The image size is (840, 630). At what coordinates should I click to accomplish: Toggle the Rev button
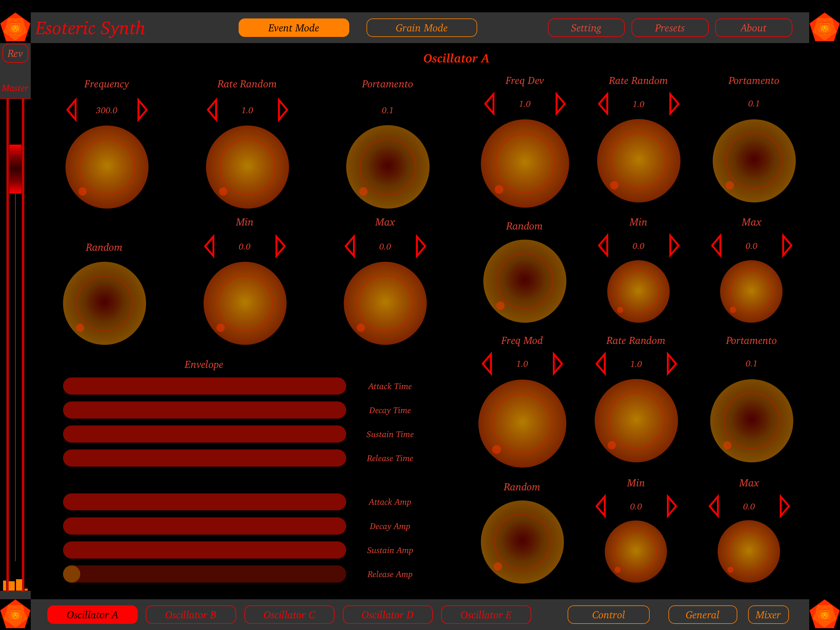click(15, 54)
